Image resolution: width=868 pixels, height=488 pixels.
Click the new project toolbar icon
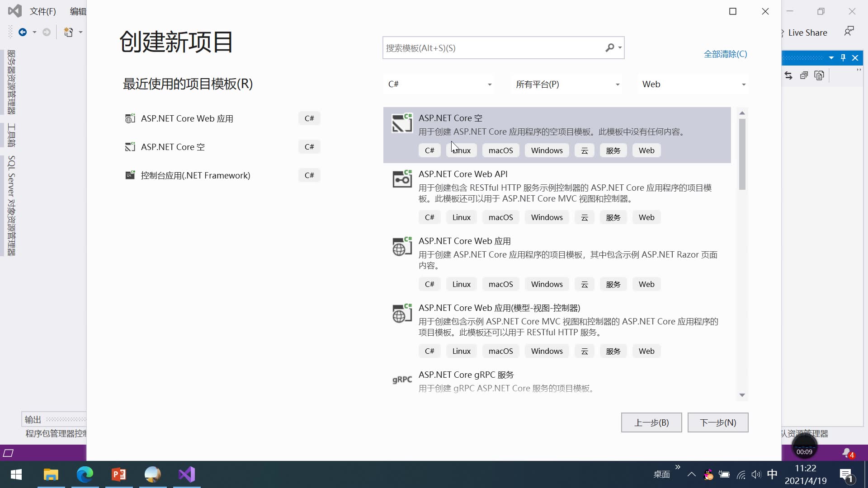point(68,32)
